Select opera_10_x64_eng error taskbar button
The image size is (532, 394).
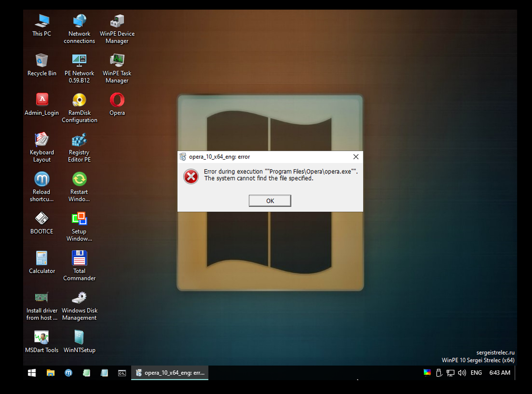[169, 373]
